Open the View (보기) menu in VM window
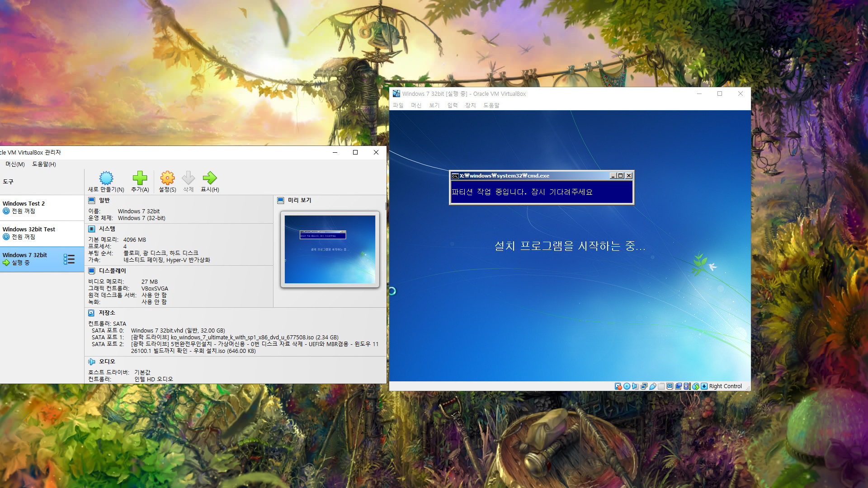 434,105
